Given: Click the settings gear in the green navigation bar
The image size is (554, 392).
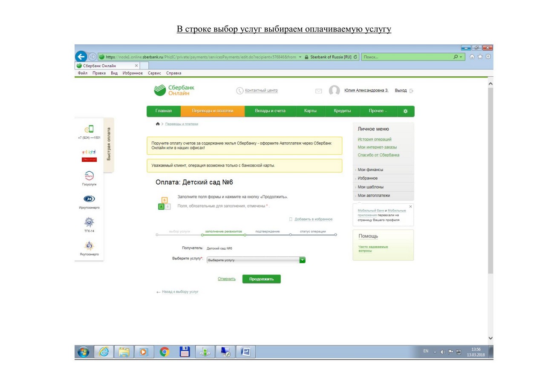Looking at the screenshot, I should tap(405, 111).
